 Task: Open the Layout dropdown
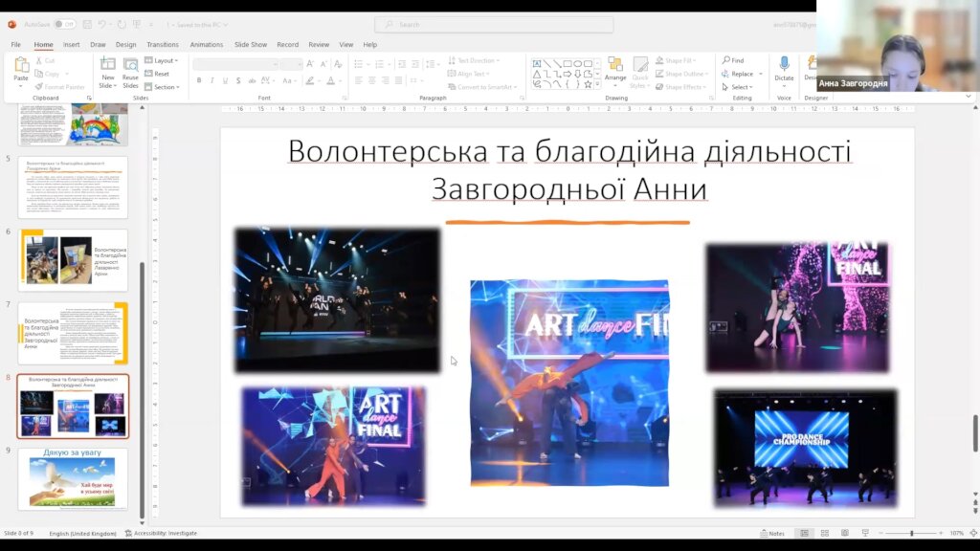pyautogui.click(x=162, y=60)
